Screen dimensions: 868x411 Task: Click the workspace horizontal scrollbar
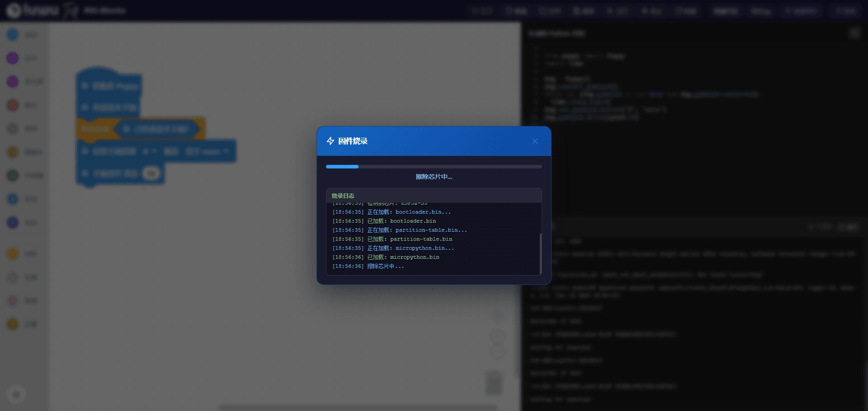coord(357,407)
